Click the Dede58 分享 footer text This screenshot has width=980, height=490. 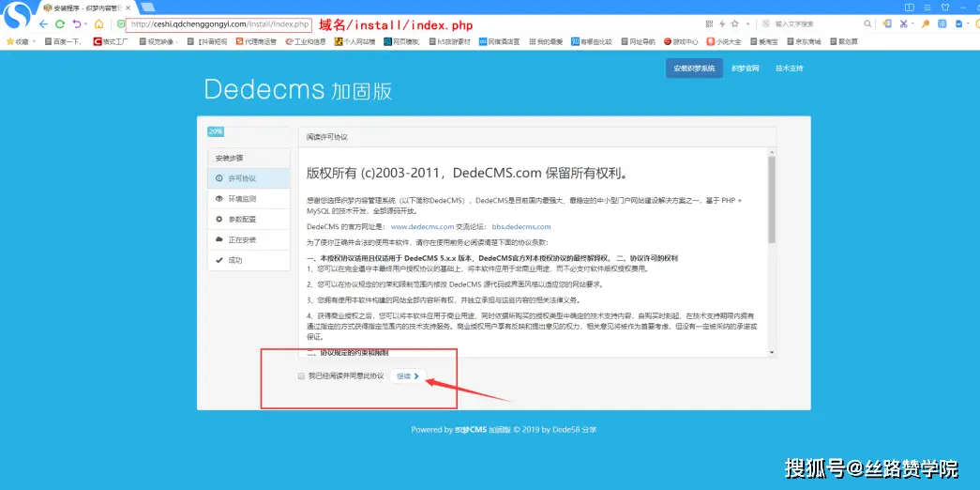tap(574, 429)
